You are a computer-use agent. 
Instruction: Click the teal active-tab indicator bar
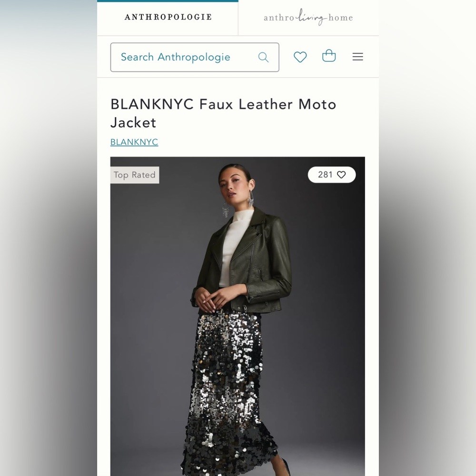pyautogui.click(x=168, y=1)
